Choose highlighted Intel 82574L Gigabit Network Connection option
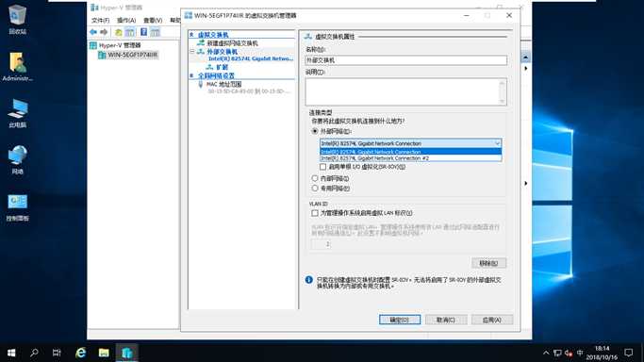 pyautogui.click(x=411, y=152)
